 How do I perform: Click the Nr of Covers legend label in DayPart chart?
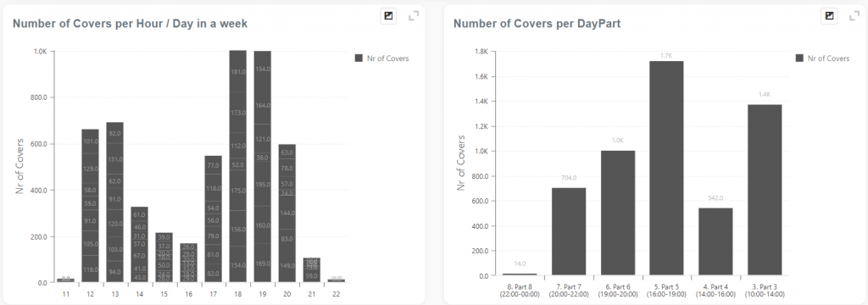click(x=828, y=58)
